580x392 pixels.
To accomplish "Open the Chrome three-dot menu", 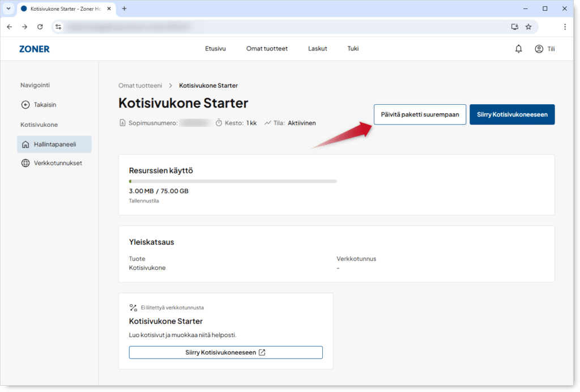I will click(565, 27).
